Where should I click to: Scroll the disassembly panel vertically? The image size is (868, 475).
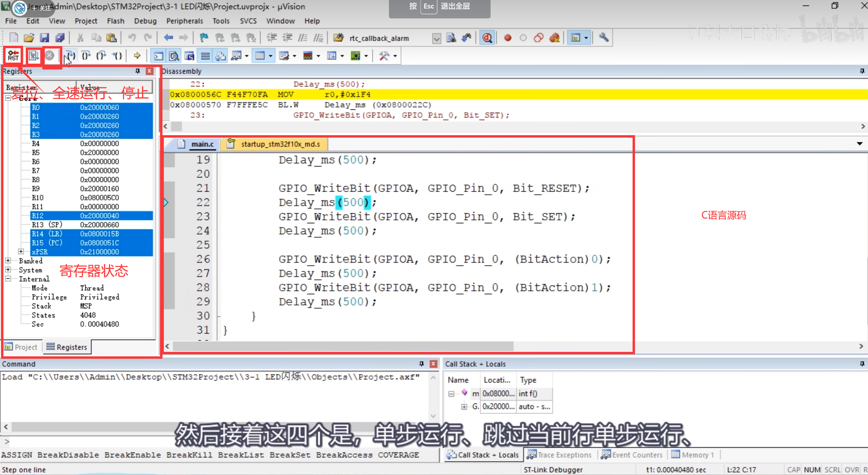(x=865, y=102)
